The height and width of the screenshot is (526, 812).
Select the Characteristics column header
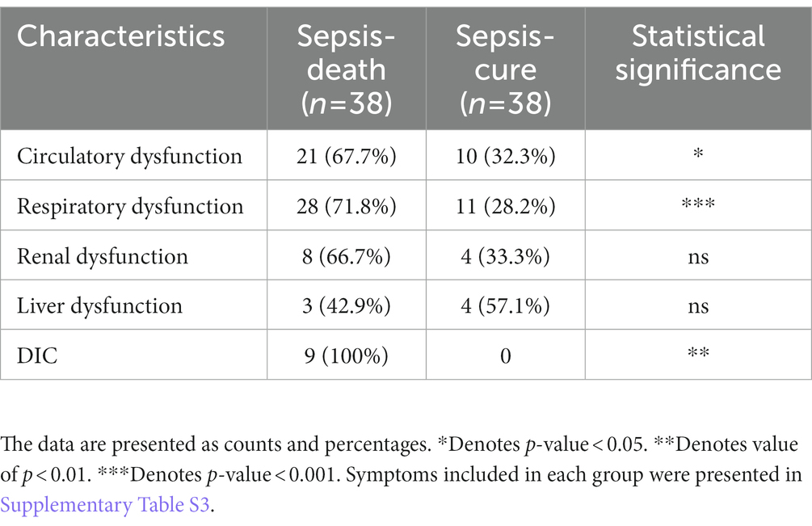(x=120, y=36)
